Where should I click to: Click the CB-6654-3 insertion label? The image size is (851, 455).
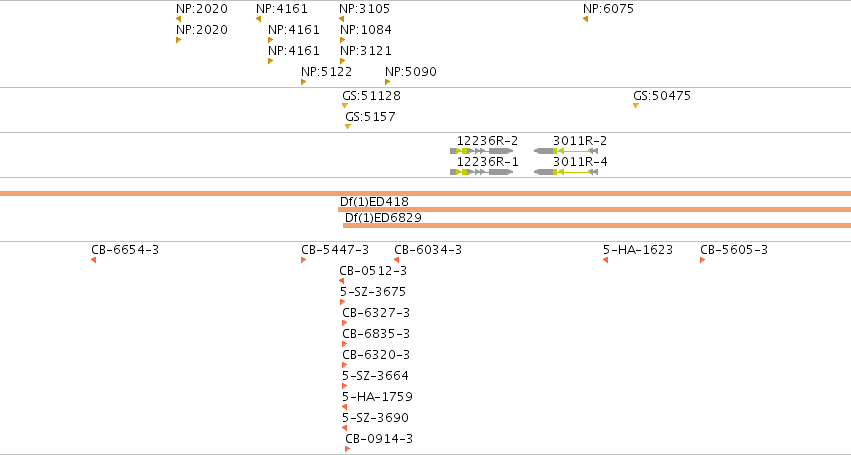[x=125, y=250]
